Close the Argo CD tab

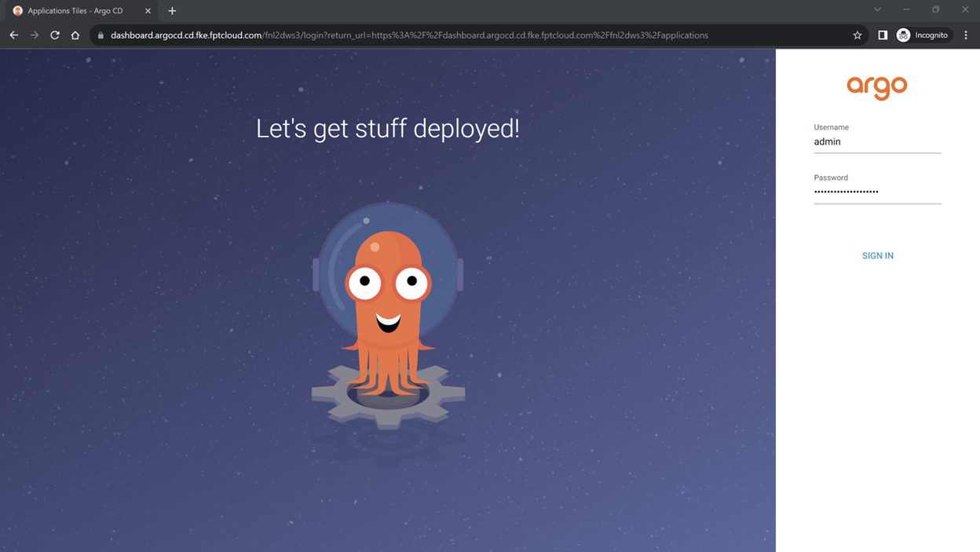pos(148,11)
